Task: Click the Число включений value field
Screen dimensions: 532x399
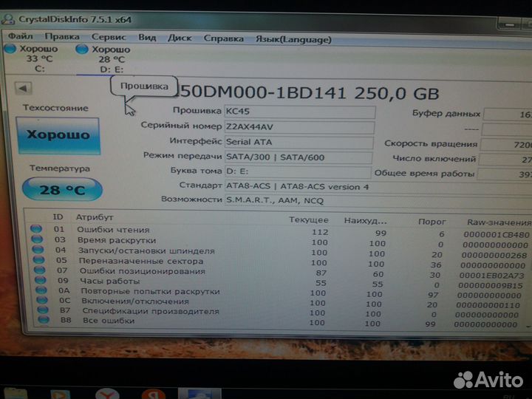Action: (x=505, y=160)
